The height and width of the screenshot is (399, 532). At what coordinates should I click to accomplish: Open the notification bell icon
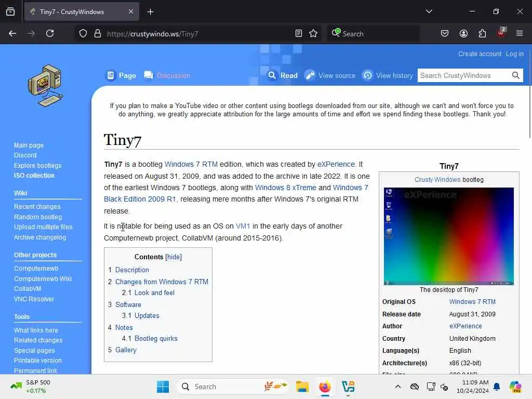(x=497, y=387)
